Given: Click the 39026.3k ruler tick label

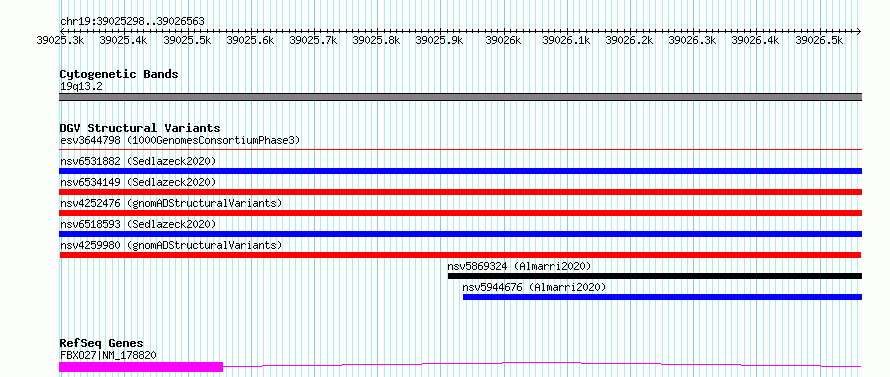Looking at the screenshot, I should pyautogui.click(x=692, y=40).
